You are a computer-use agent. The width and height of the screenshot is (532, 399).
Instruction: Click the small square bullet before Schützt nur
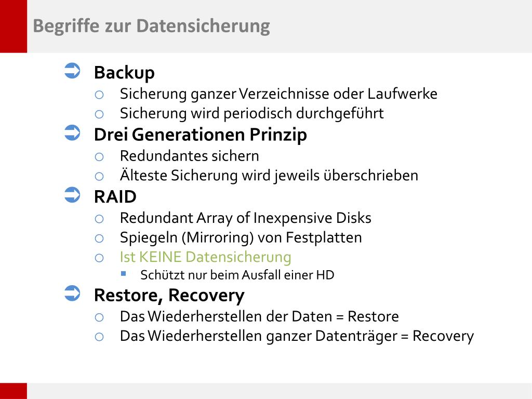click(x=124, y=273)
